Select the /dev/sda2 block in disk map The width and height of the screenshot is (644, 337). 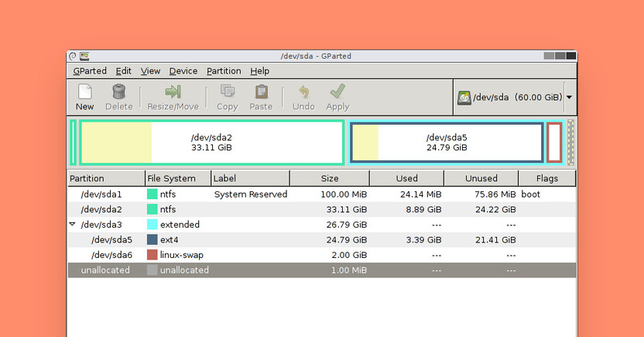pyautogui.click(x=211, y=142)
